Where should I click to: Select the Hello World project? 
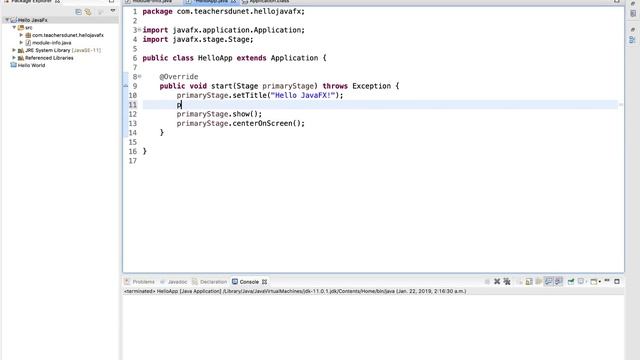pyautogui.click(x=31, y=65)
